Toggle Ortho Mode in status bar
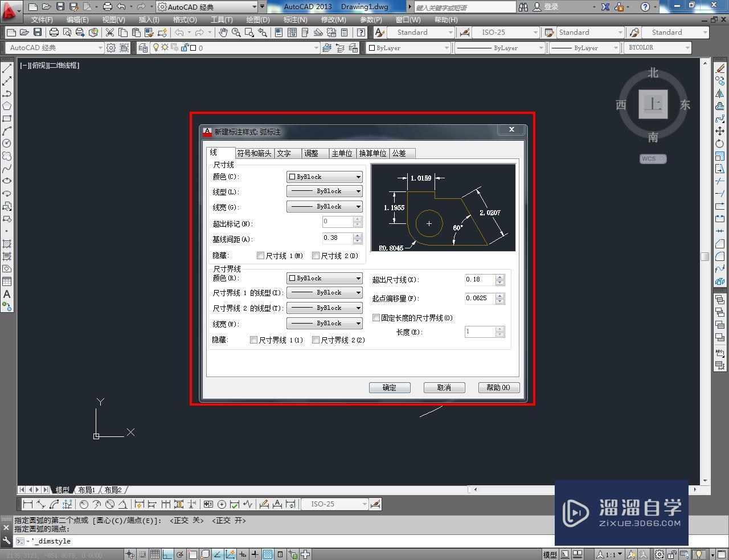The height and width of the screenshot is (560, 729). (167, 554)
